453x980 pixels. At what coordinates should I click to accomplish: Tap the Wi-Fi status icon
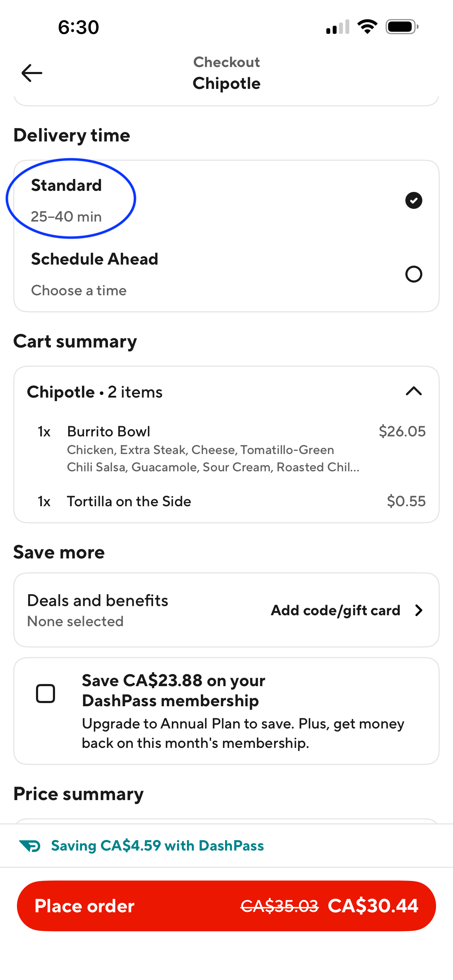(x=367, y=27)
